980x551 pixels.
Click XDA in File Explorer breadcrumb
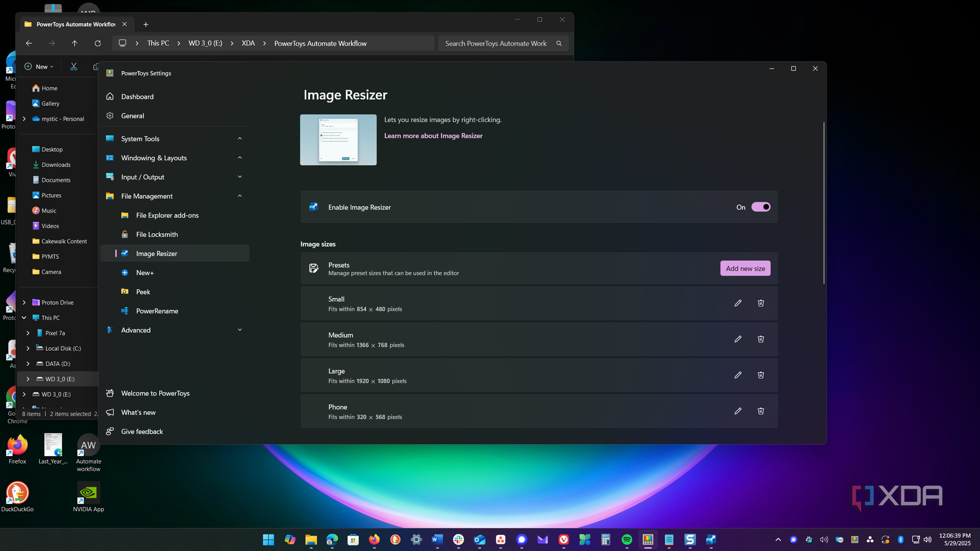point(248,43)
